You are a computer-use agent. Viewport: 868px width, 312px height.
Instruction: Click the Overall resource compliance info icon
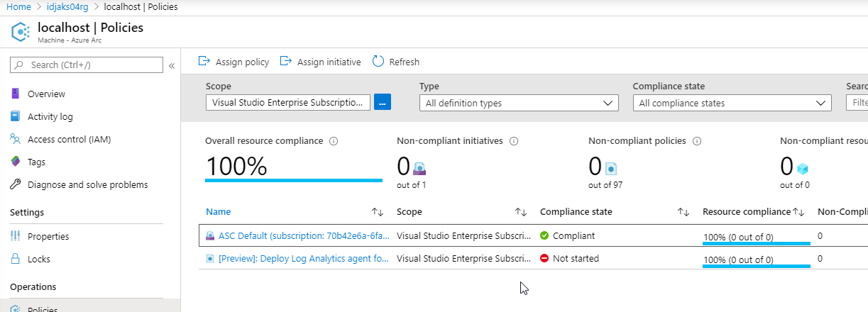(334, 141)
